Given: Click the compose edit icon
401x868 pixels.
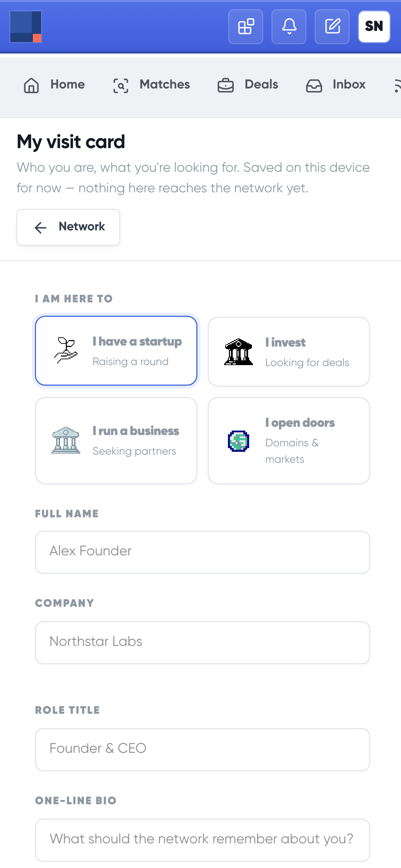Looking at the screenshot, I should pos(332,27).
